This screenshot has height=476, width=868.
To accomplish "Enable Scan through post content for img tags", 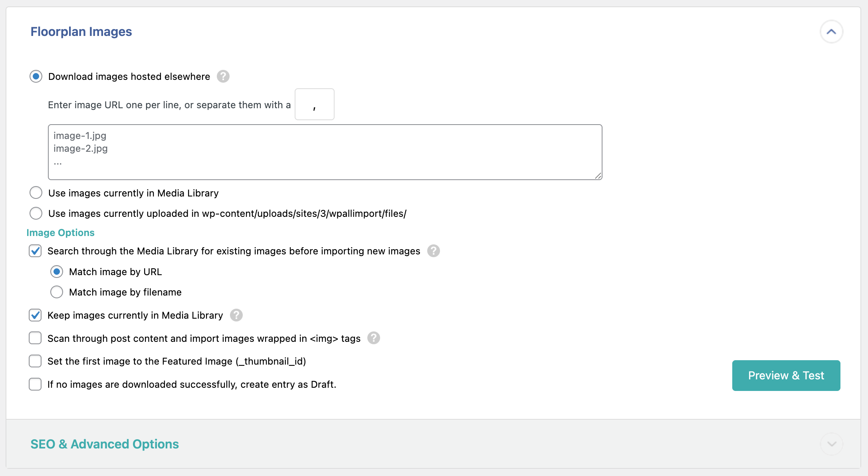I will (35, 338).
